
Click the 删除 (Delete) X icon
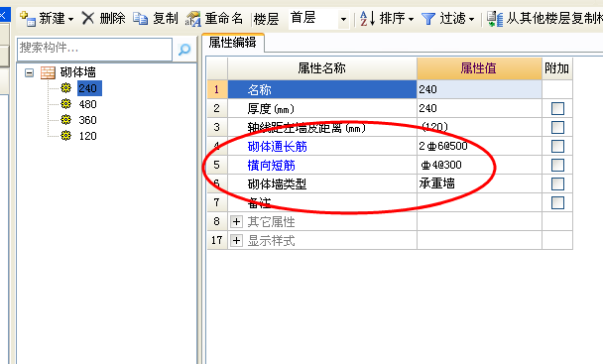coord(88,18)
